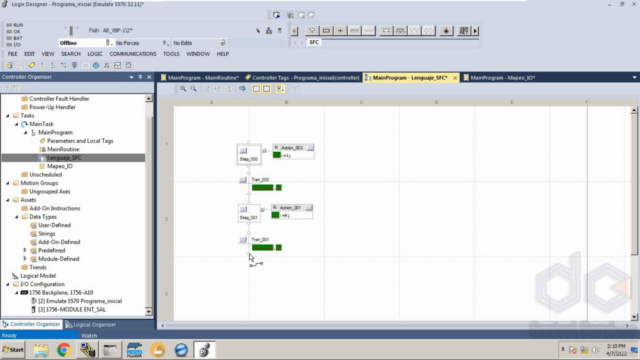This screenshot has height=360, width=640.
Task: Open Google Chrome from taskbar
Action: pyautogui.click(x=64, y=350)
